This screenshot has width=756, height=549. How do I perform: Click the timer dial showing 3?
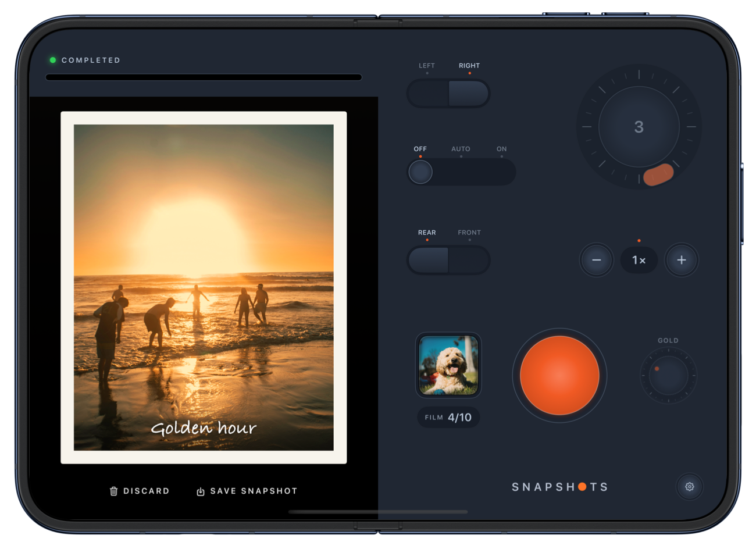pos(639,127)
